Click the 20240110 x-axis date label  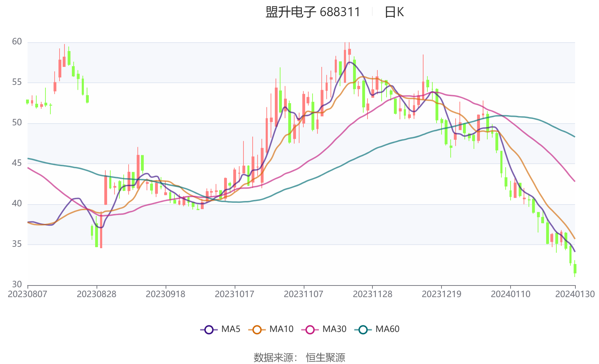pyautogui.click(x=511, y=294)
